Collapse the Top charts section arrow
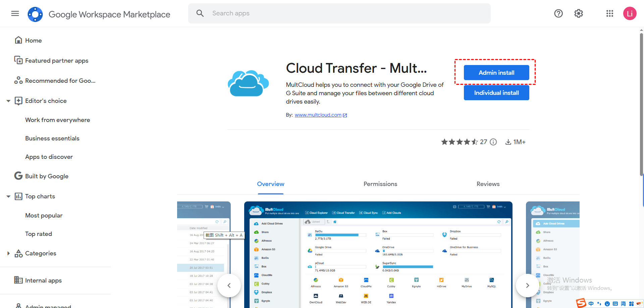Screen dimensions: 644x308 coord(8,196)
